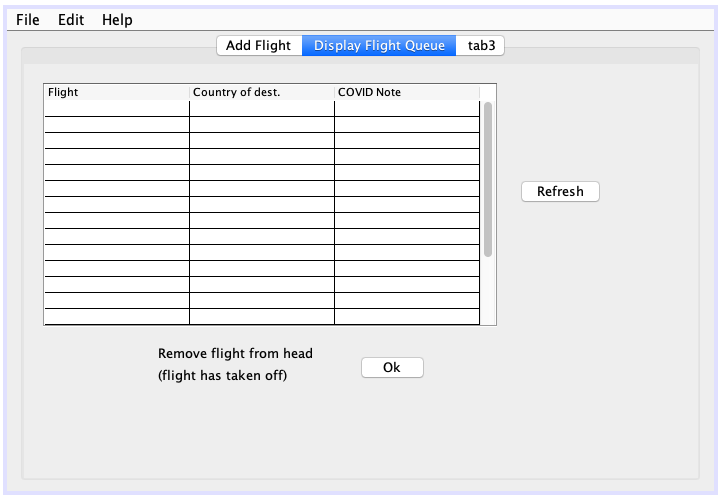This screenshot has height=498, width=724.
Task: Click the flight table's vertical scrollbar
Action: [x=488, y=180]
